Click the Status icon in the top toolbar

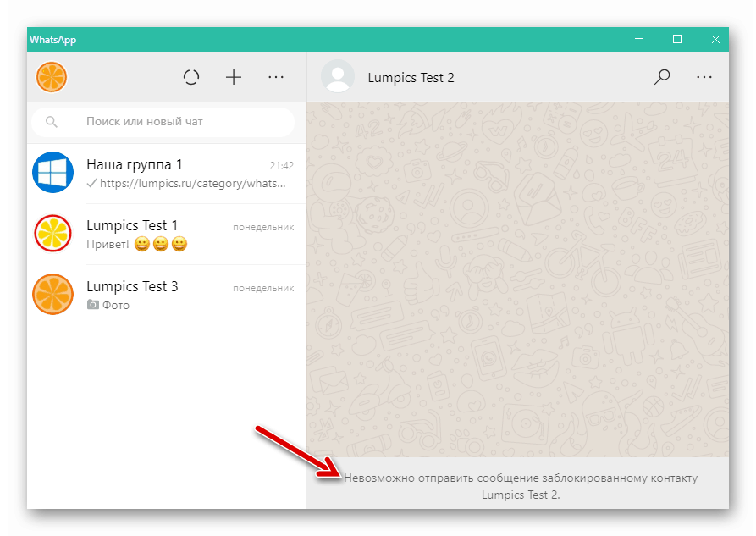pyautogui.click(x=191, y=76)
